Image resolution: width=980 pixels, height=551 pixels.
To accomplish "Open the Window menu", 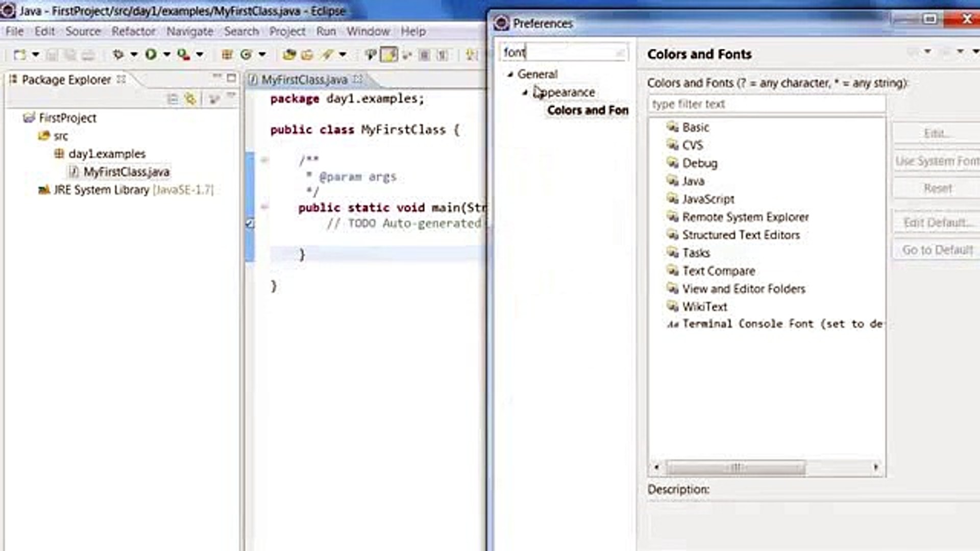I will (x=369, y=31).
